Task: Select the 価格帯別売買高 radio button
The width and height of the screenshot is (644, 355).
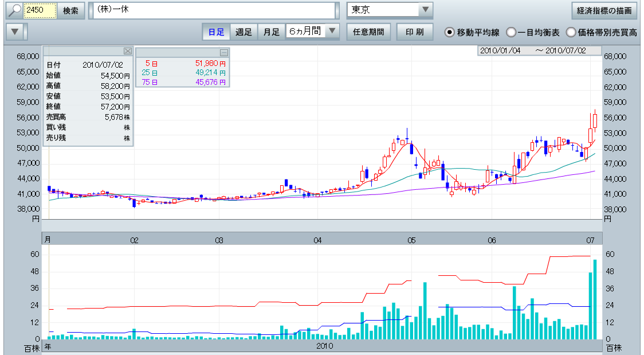Action: tap(571, 32)
